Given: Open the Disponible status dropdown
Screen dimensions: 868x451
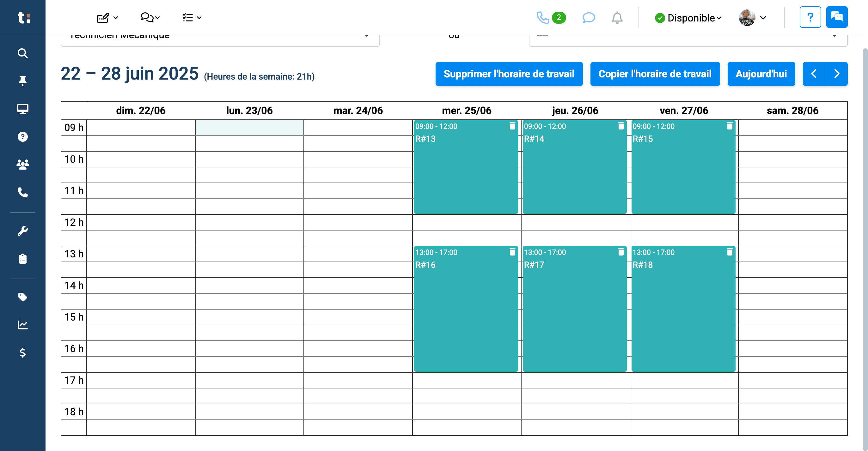Looking at the screenshot, I should pyautogui.click(x=688, y=18).
